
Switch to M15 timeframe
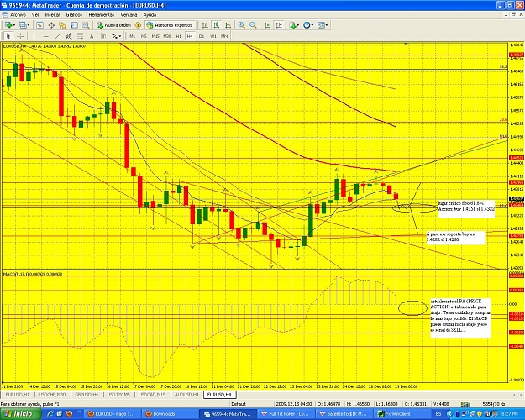pyautogui.click(x=155, y=36)
